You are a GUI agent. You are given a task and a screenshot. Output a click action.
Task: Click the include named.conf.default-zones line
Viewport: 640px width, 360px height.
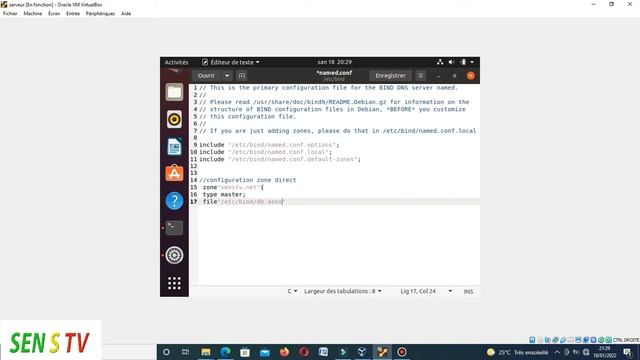tap(280, 160)
